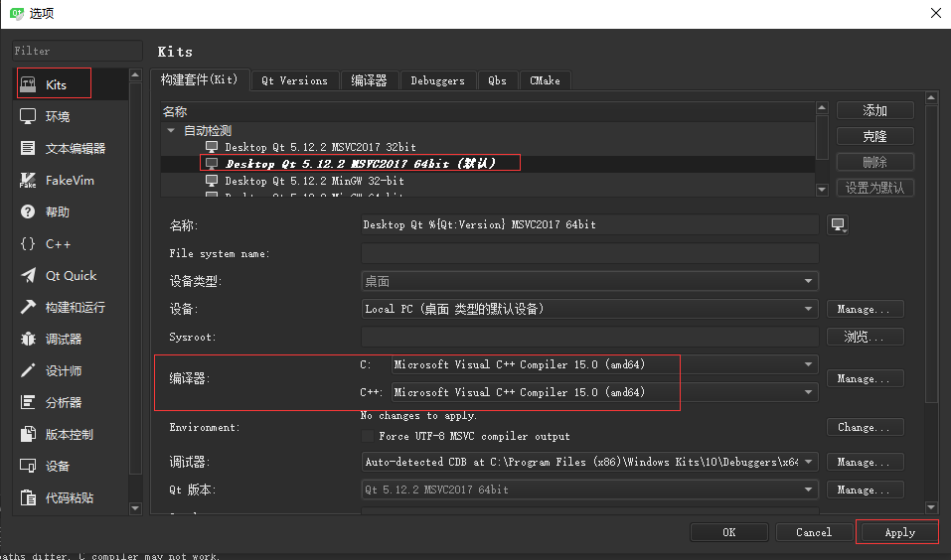Click kit list scroll down arrow
Image resolution: width=951 pixels, height=560 pixels.
point(822,190)
